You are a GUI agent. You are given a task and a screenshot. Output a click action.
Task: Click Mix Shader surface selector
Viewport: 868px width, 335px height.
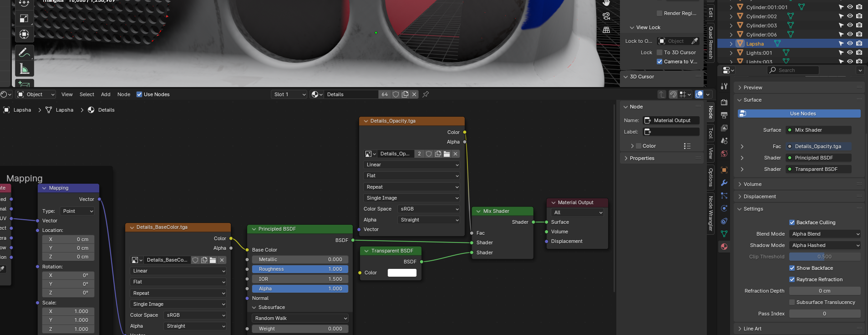click(x=819, y=130)
